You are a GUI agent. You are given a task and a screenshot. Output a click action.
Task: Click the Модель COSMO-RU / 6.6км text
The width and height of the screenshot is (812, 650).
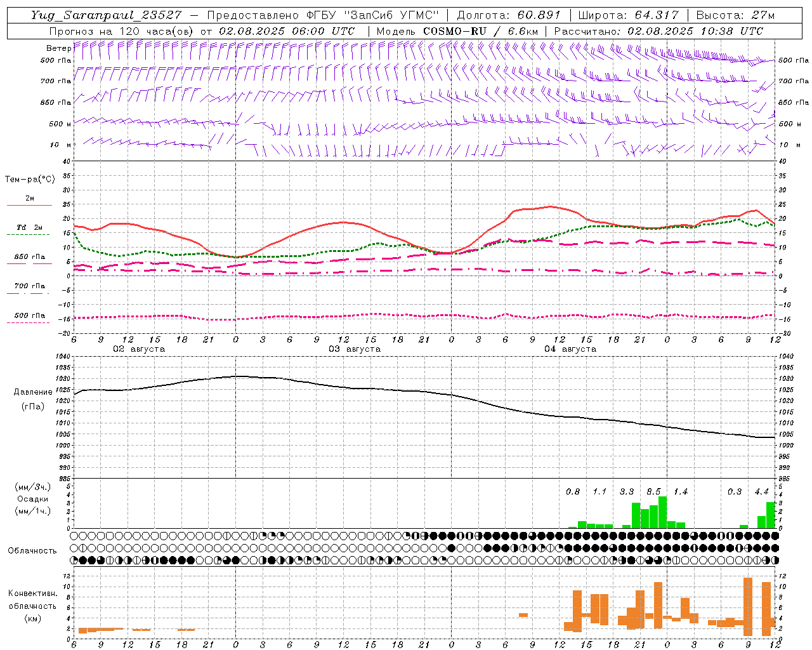point(457,31)
